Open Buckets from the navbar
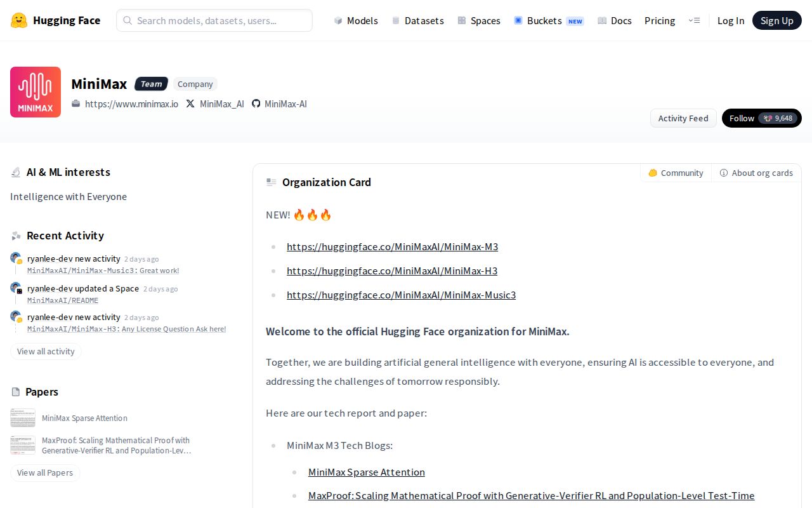 coord(549,20)
